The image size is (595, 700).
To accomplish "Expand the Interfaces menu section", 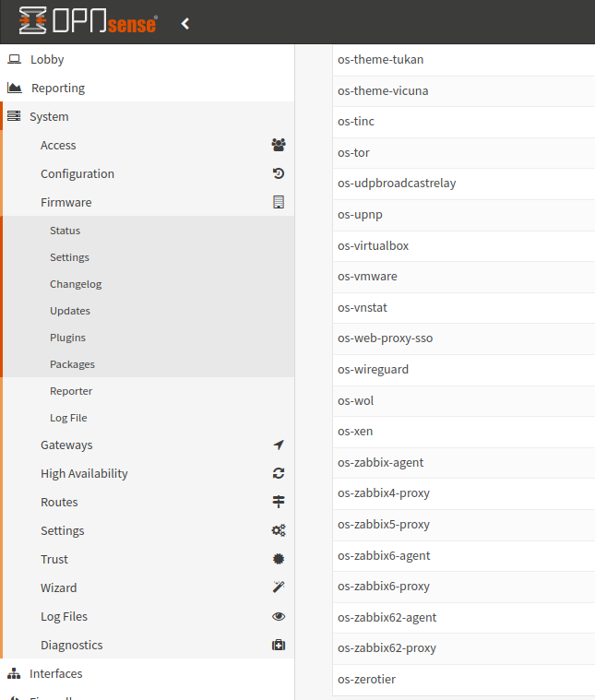I will click(55, 673).
